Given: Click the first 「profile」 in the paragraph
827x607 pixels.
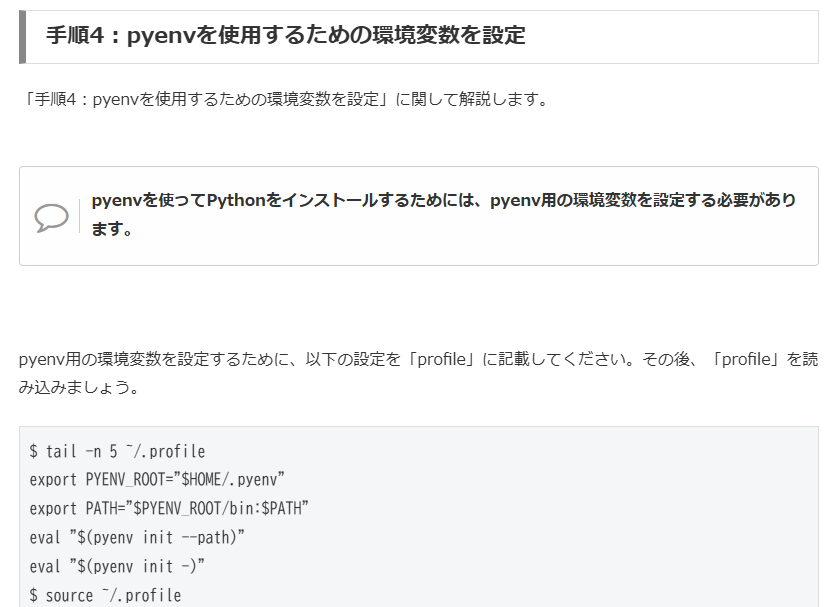Looking at the screenshot, I should [442, 359].
